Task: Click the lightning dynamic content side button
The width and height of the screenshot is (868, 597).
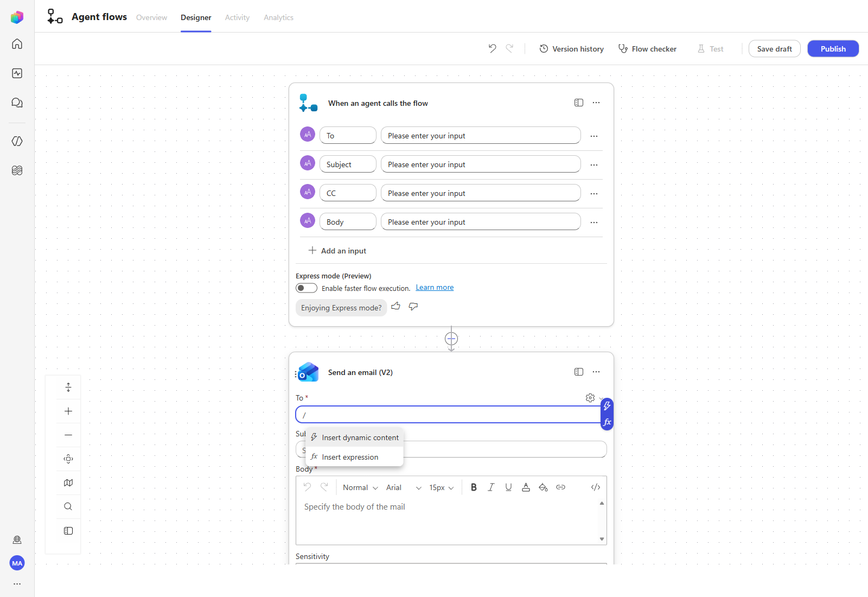Action: point(607,406)
